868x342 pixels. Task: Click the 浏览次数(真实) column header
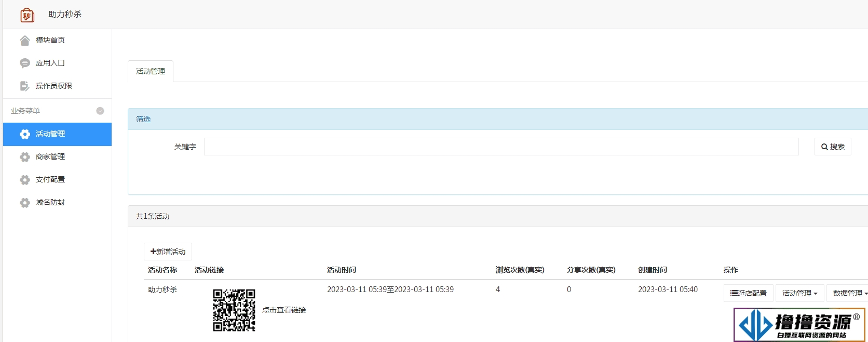520,270
